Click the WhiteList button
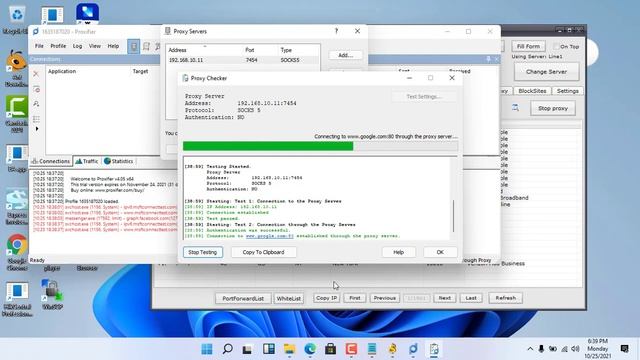640x360 pixels. pyautogui.click(x=289, y=298)
